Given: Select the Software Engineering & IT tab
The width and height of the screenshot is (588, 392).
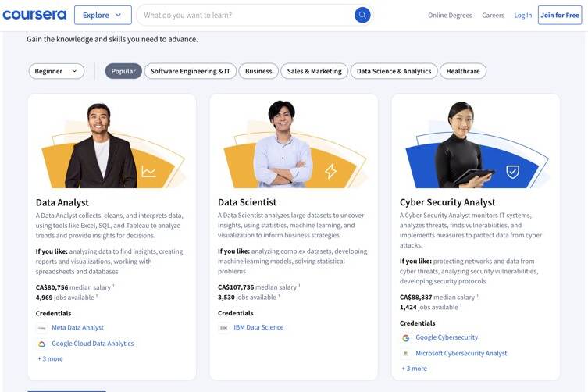Looking at the screenshot, I should click(x=190, y=71).
